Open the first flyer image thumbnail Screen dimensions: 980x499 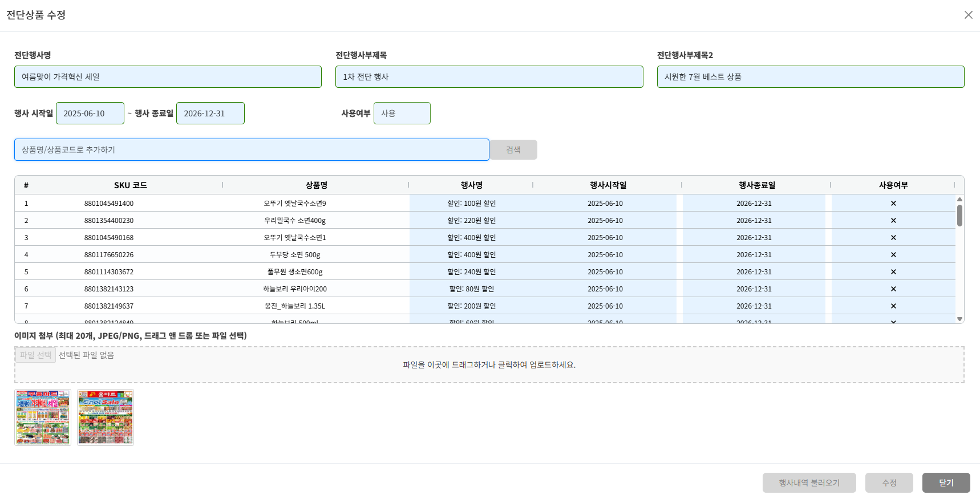click(43, 417)
